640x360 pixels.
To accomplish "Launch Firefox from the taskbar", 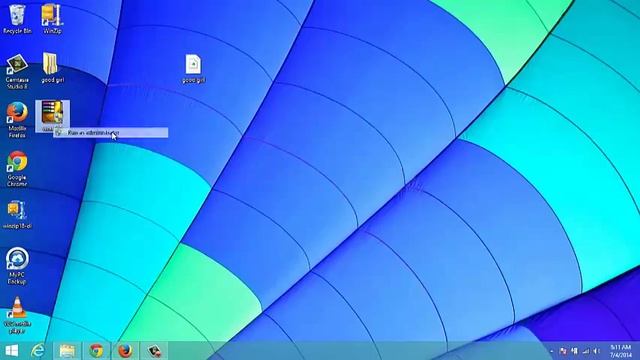I will pos(125,351).
